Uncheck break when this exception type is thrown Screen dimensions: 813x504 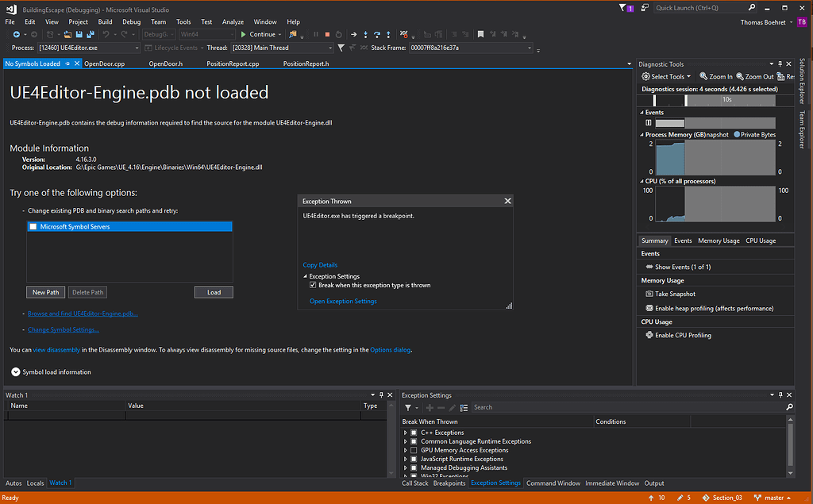313,285
